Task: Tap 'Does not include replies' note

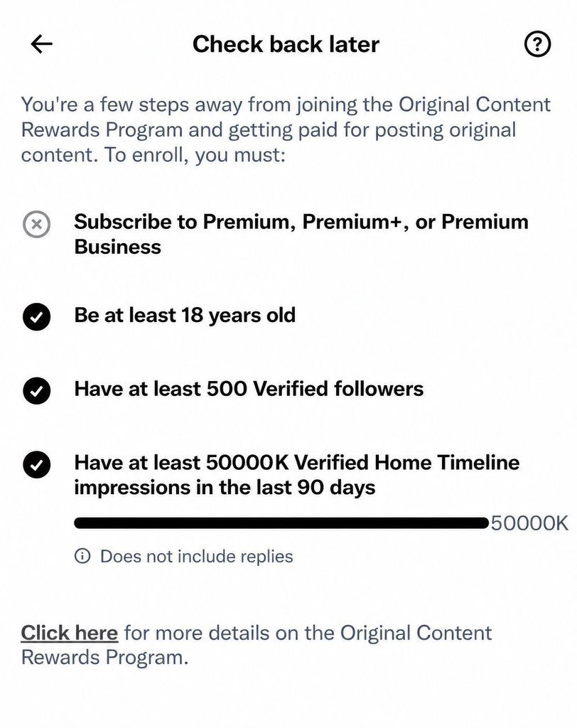Action: point(196,556)
